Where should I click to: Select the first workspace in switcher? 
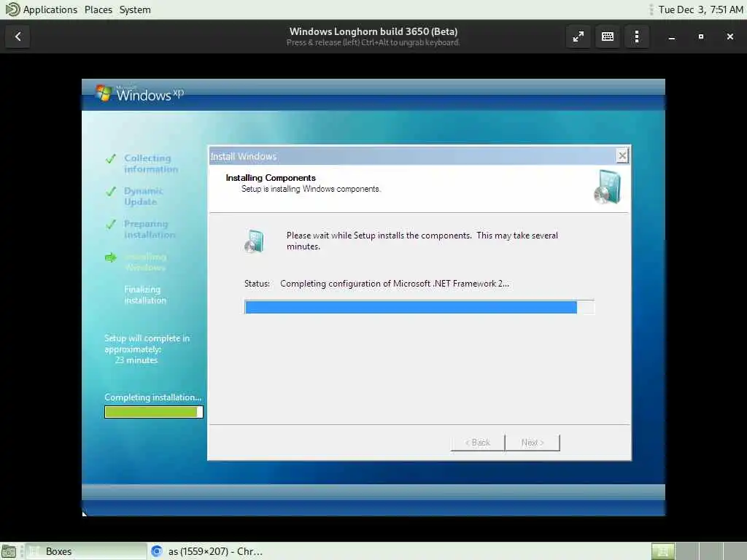[x=662, y=551]
